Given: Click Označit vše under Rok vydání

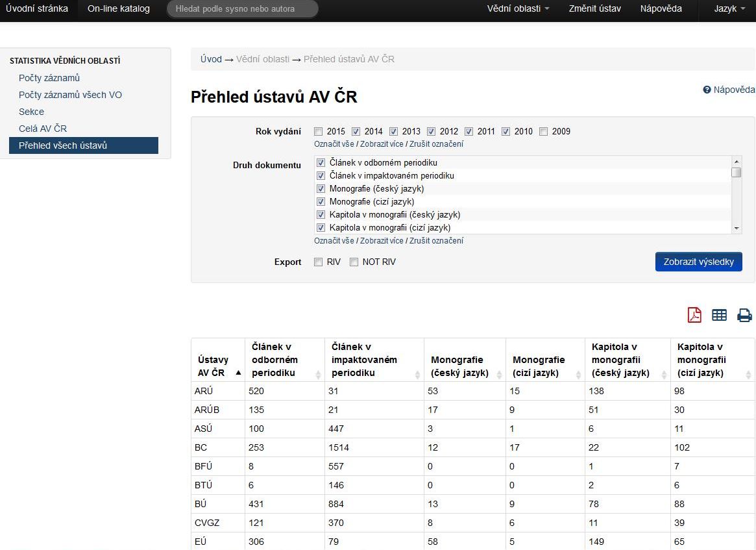Looking at the screenshot, I should click(x=334, y=144).
